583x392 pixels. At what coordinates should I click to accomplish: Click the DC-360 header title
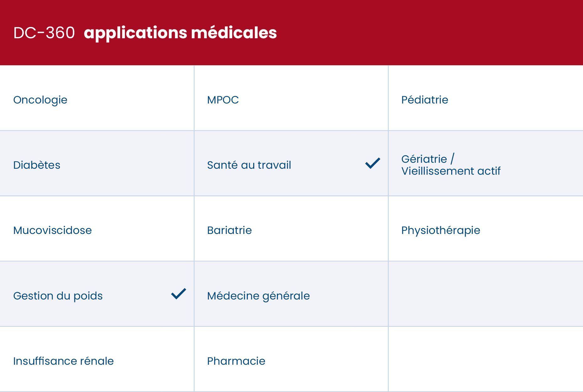[44, 33]
